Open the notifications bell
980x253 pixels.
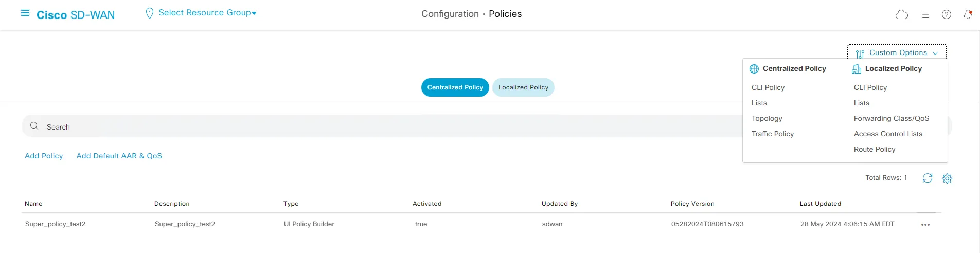coord(968,14)
